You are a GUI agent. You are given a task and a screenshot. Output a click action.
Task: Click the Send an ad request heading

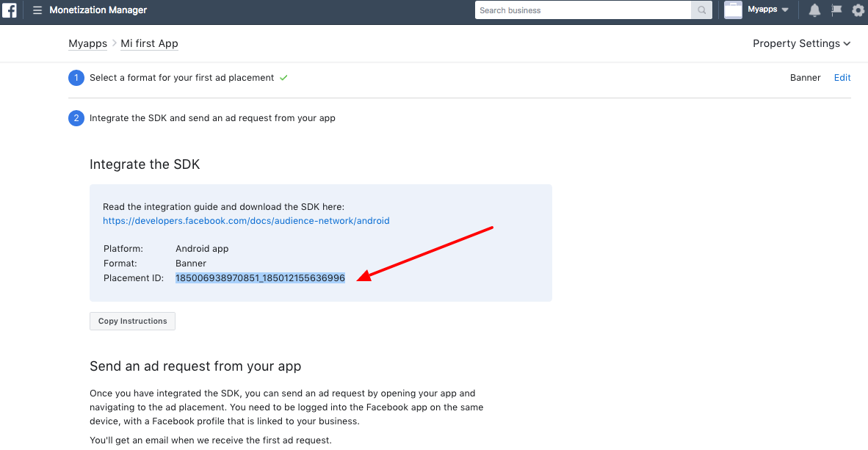pyautogui.click(x=195, y=366)
